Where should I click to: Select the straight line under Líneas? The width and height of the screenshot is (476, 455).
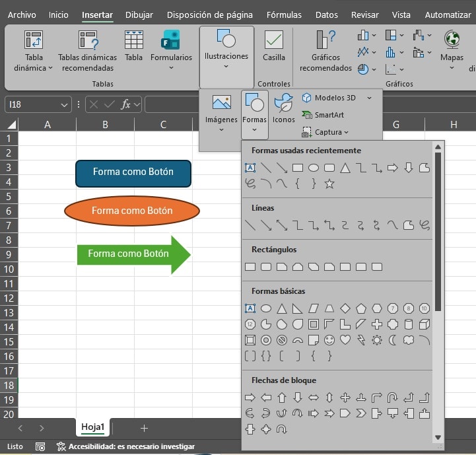(250, 225)
